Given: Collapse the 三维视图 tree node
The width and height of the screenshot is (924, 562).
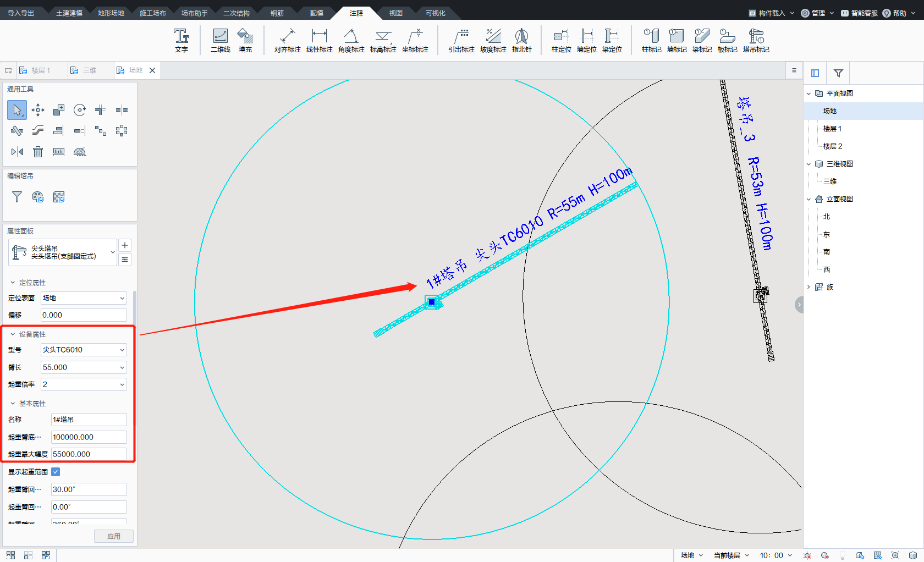Looking at the screenshot, I should tap(809, 164).
